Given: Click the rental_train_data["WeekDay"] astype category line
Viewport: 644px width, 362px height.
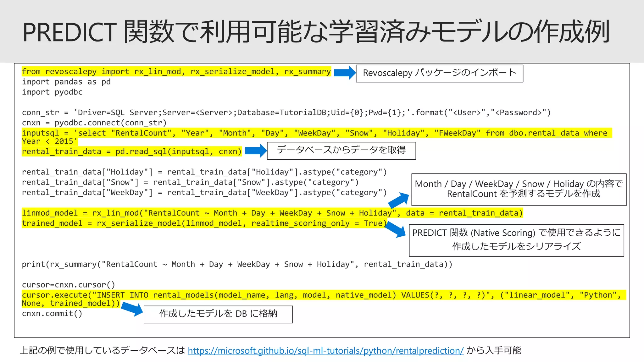Looking at the screenshot, I should pyautogui.click(x=204, y=193).
